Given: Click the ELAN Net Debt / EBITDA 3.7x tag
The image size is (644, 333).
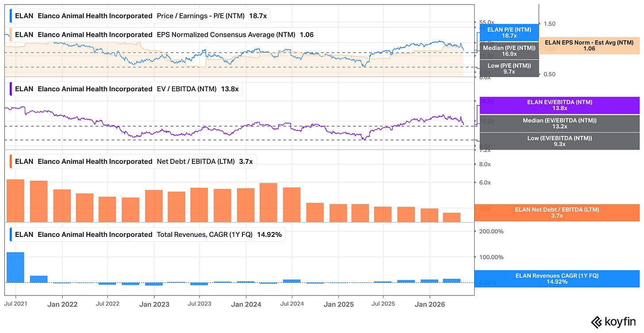Looking at the screenshot, I should 557,213.
